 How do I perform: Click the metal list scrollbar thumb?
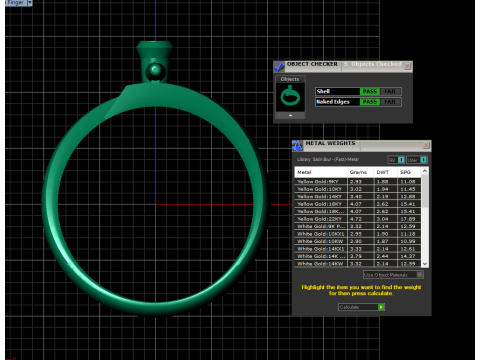(425, 190)
